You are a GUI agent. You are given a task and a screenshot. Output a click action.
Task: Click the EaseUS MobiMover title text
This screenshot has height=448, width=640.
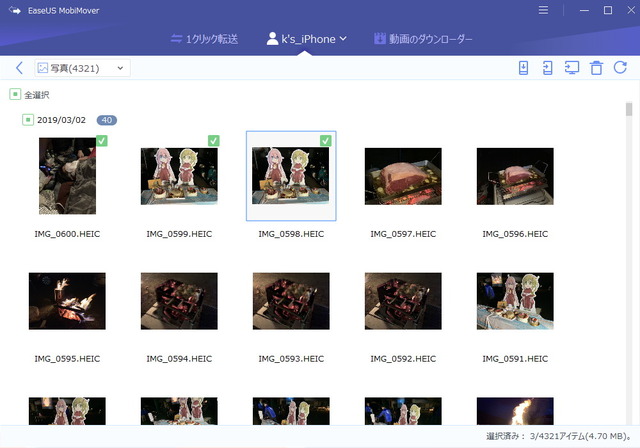click(64, 11)
